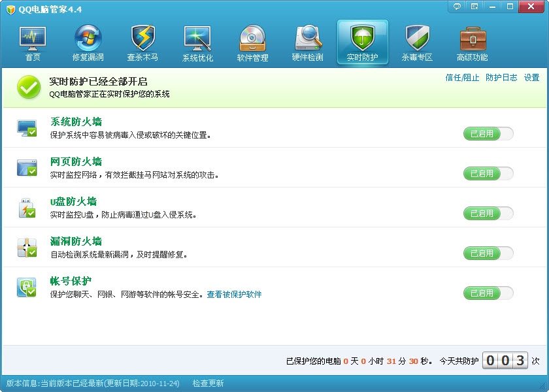Viewport: 549px width, 392px height.
Task: Open 高级功能 briefcase icon
Action: click(x=473, y=39)
